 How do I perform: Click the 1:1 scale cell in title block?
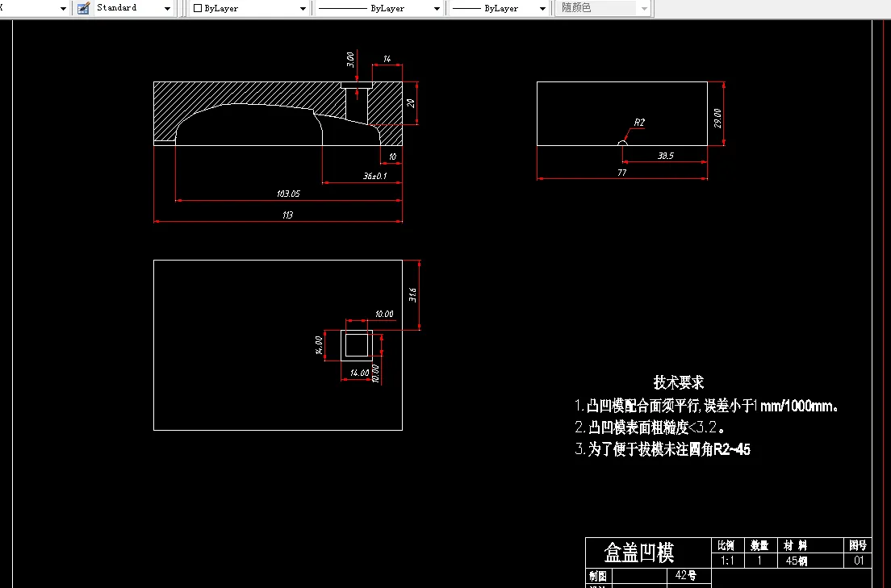click(727, 561)
